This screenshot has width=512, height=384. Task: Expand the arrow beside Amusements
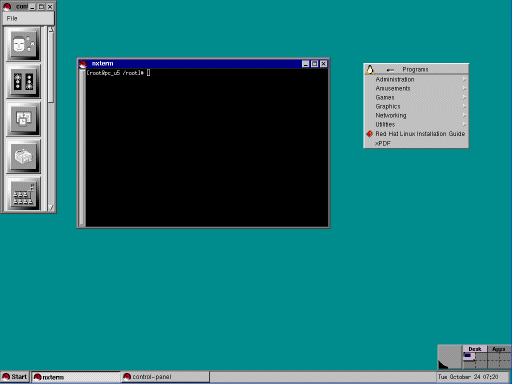(x=464, y=88)
